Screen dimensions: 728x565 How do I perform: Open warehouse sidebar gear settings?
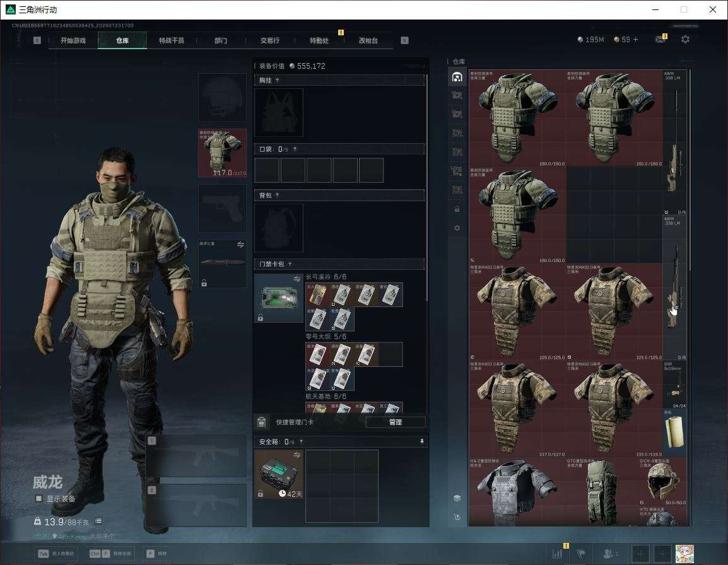[457, 228]
